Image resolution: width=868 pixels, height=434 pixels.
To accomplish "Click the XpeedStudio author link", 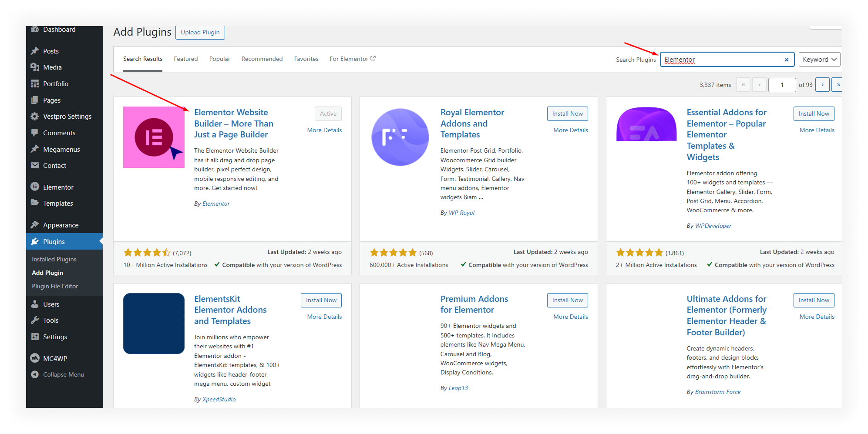I will (219, 399).
